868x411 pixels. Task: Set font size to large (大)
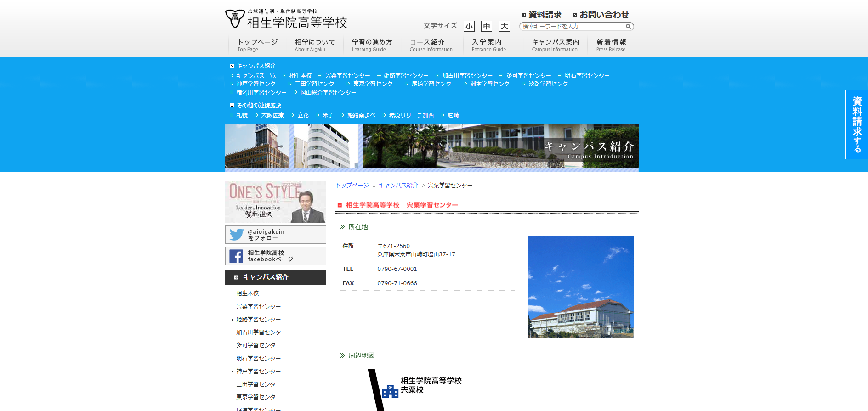[x=504, y=26]
